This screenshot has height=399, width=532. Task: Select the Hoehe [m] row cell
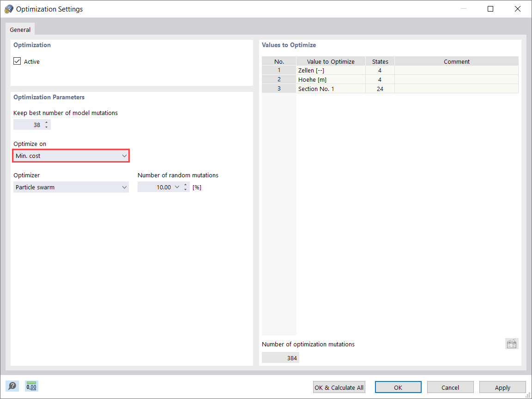[331, 79]
